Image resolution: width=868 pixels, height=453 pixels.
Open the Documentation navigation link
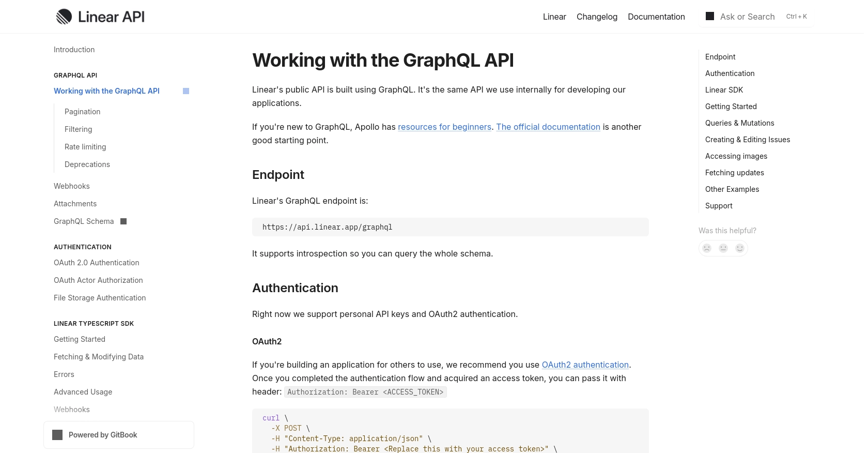point(656,17)
